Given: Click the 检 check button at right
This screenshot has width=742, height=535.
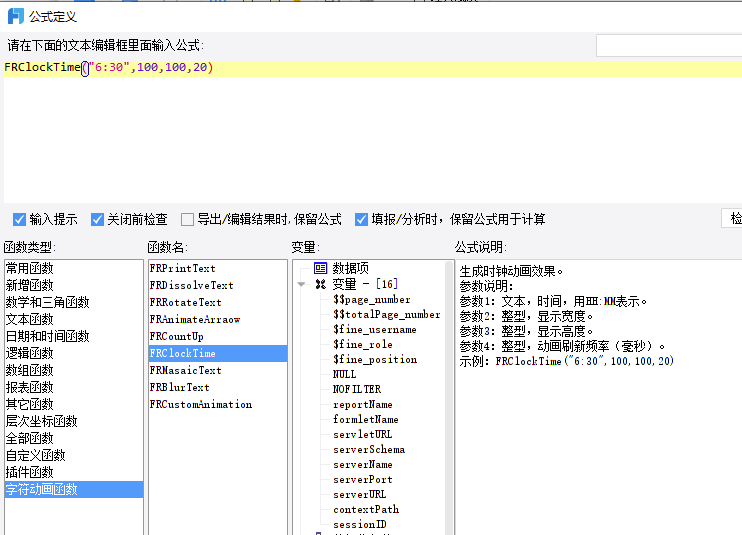Looking at the screenshot, I should click(x=732, y=219).
